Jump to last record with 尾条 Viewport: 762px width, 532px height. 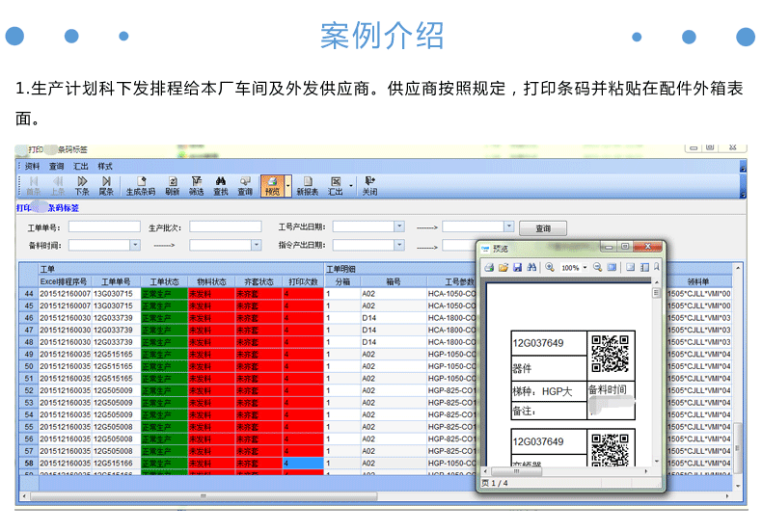point(106,184)
